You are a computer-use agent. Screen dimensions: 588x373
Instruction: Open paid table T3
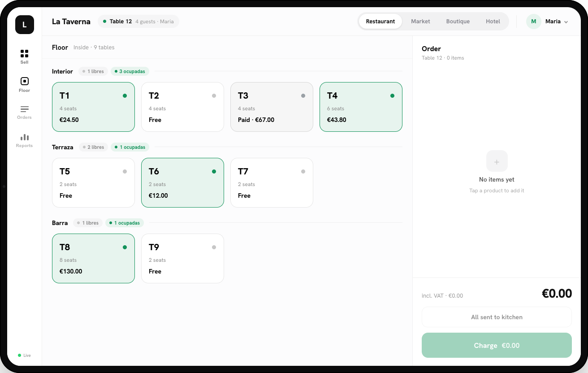[272, 107]
